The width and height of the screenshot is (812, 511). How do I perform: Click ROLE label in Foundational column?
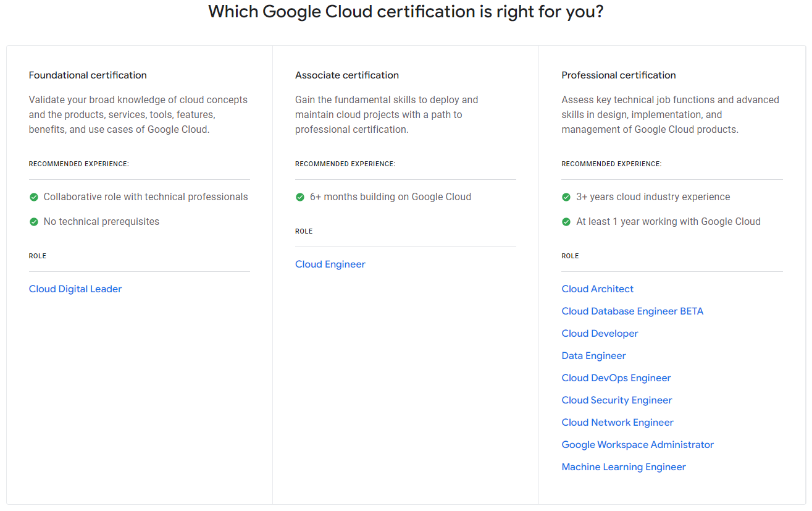click(x=38, y=256)
